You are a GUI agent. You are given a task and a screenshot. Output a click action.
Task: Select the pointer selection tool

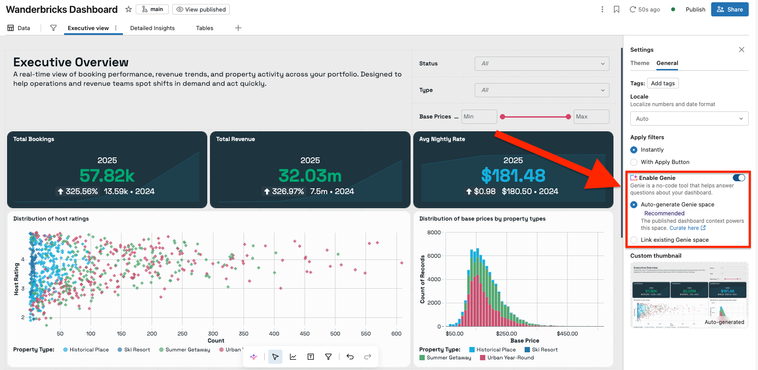(275, 357)
